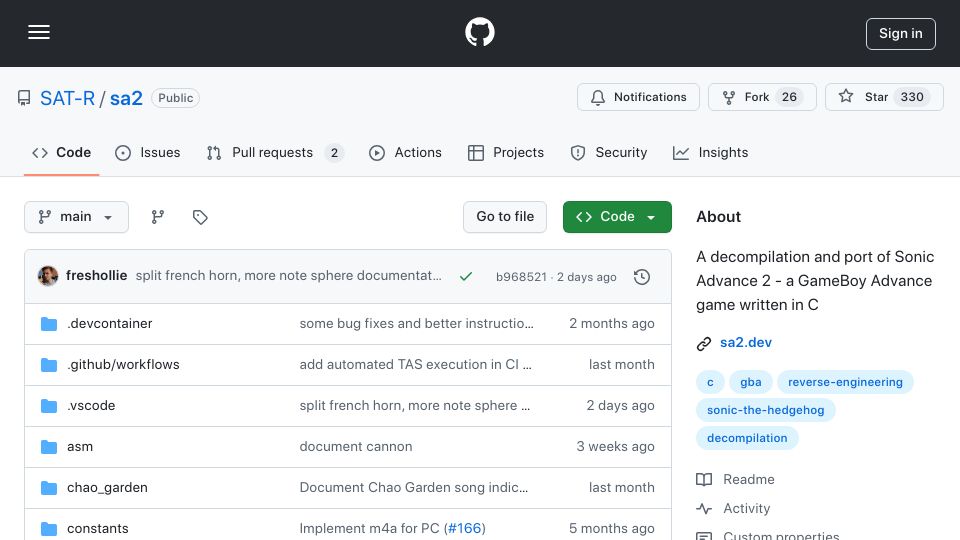The image size is (960, 540).
Task: Click the Notifications button
Action: point(638,97)
